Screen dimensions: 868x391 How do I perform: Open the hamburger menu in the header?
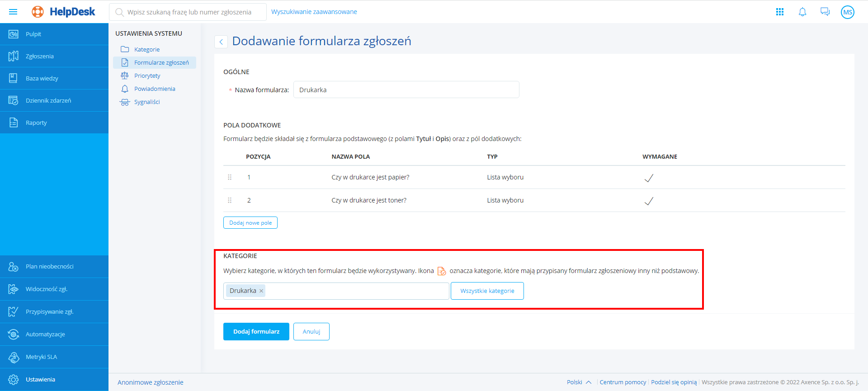[x=13, y=12]
